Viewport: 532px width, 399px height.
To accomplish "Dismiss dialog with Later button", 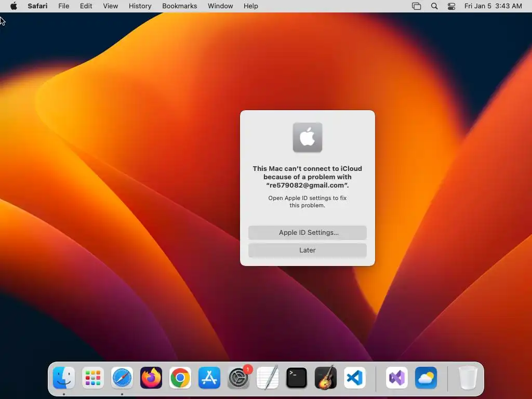I will 308,250.
